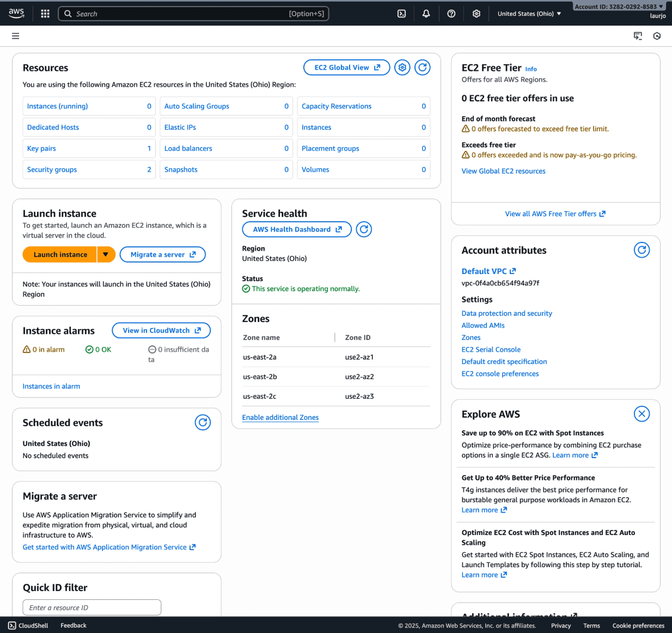
Task: Click Learn more under T4g price performance
Action: click(x=484, y=510)
